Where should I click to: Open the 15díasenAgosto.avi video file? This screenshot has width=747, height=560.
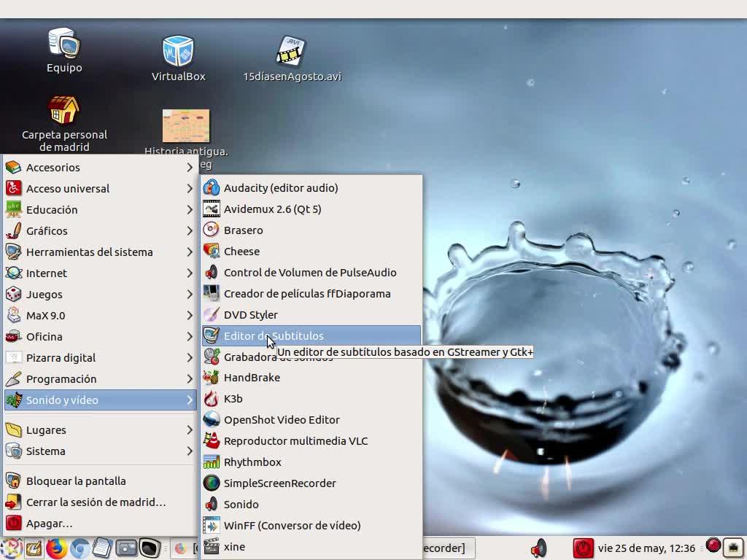coord(292,58)
